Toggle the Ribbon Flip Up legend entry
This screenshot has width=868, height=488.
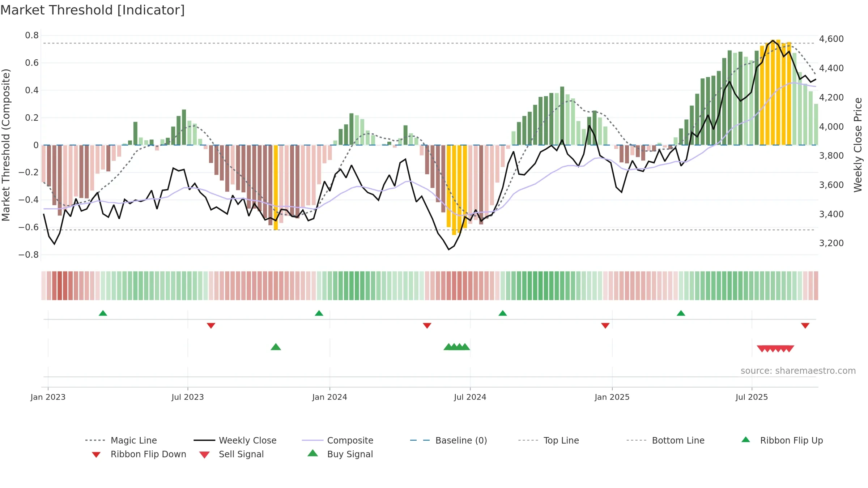click(782, 440)
